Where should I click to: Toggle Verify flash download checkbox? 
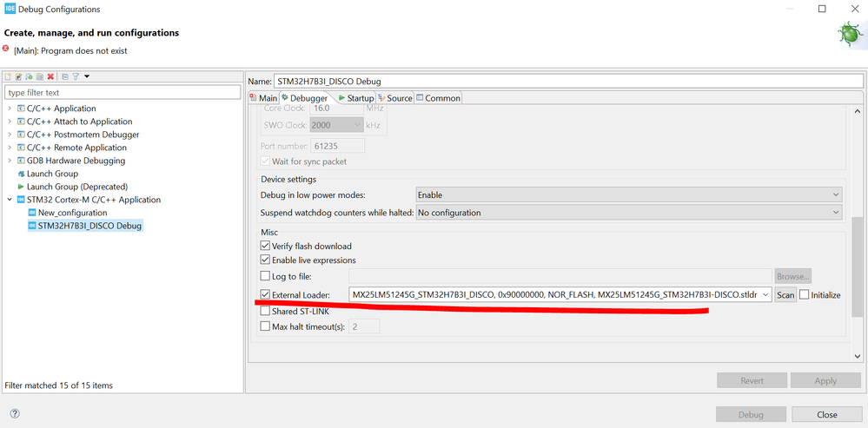click(265, 246)
